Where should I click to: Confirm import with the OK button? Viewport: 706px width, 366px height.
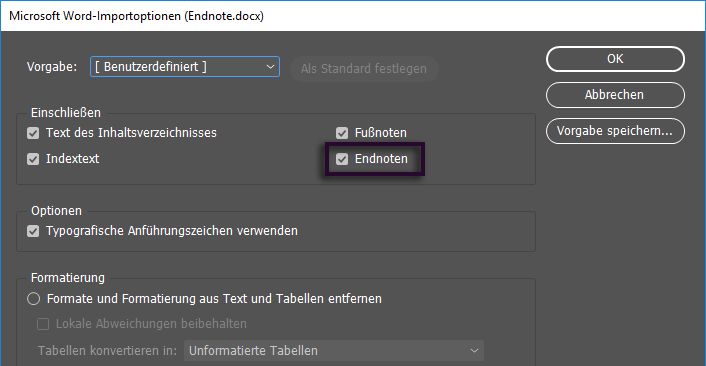click(x=615, y=59)
